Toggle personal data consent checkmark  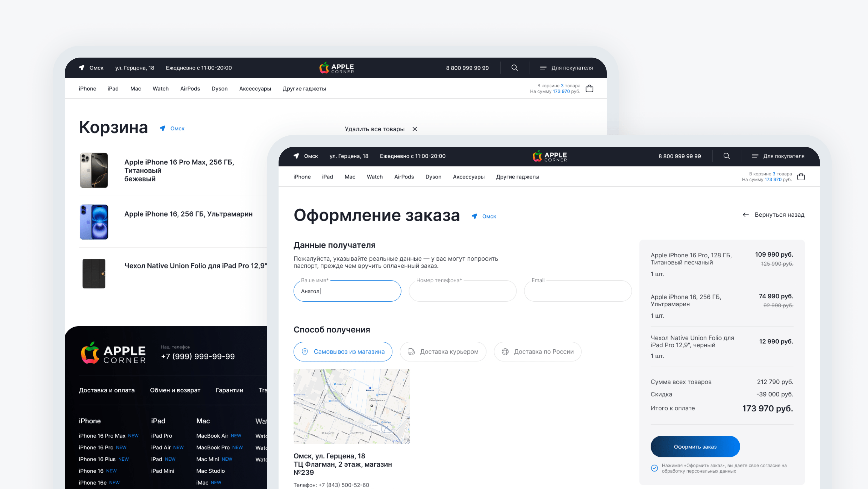(654, 468)
